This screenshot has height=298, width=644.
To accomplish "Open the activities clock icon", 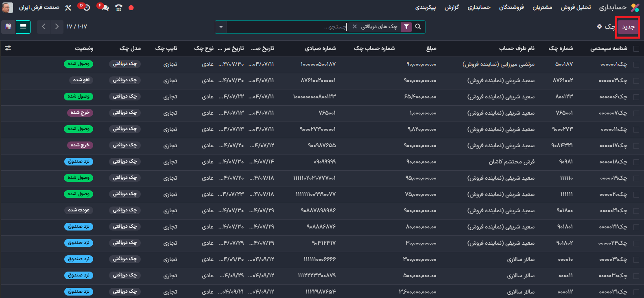I will 86,8.
